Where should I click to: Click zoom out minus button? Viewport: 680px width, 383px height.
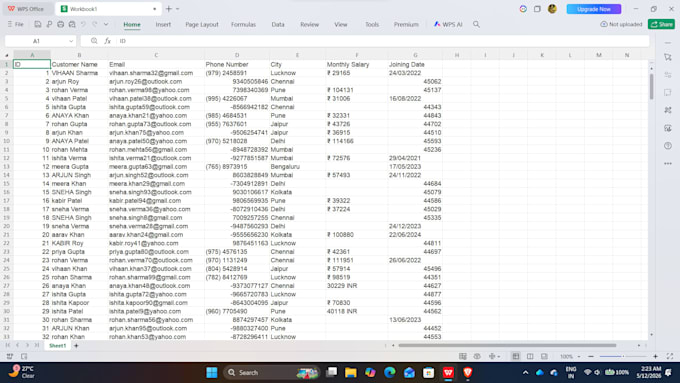(x=591, y=356)
